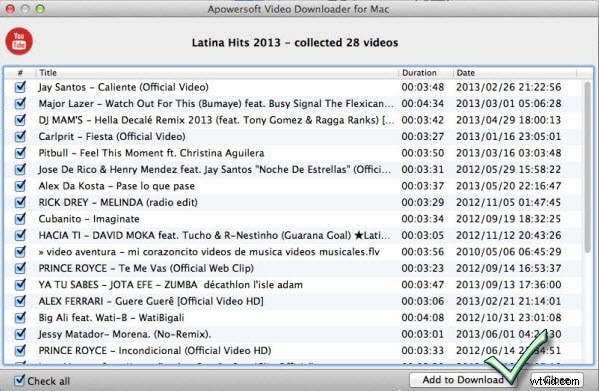The image size is (599, 391).
Task: Uncheck the Jay Santos - Caliente video
Action: click(20, 87)
